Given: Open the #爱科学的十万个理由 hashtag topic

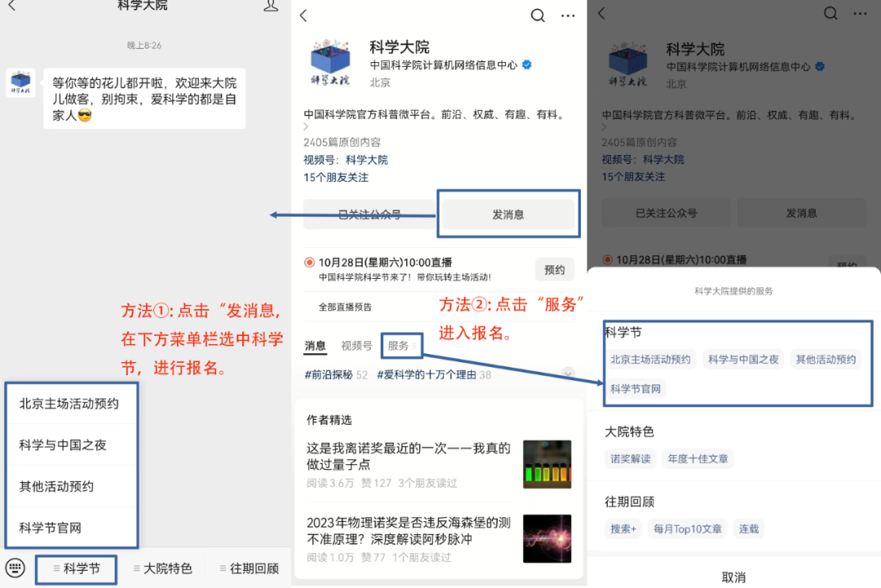Looking at the screenshot, I should [434, 374].
